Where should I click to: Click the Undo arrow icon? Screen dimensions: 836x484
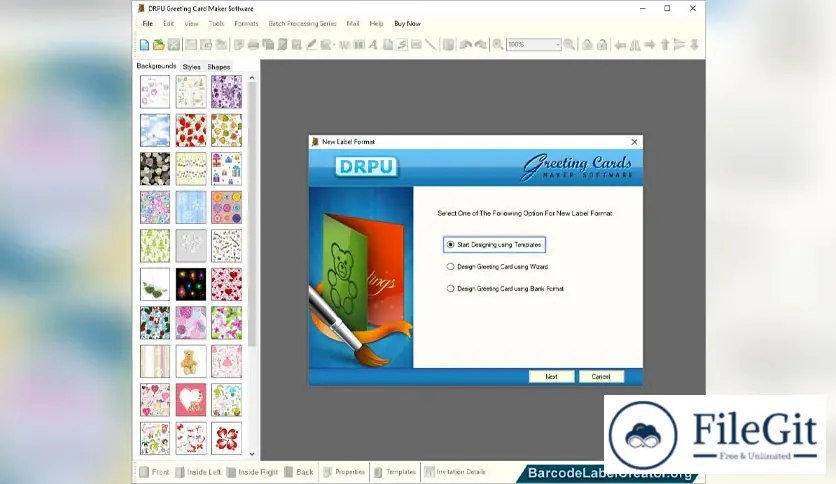click(x=465, y=45)
